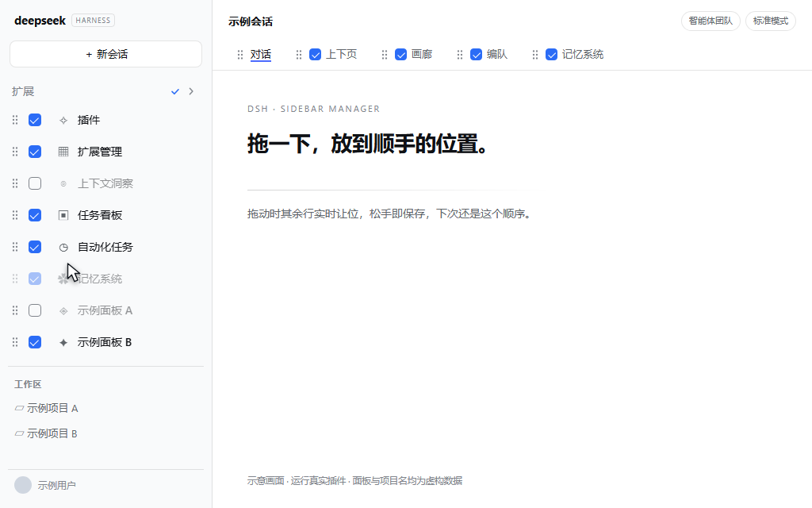Click drag handle of 示例面板 A row
Viewport: 812px width, 508px height.
tap(15, 310)
